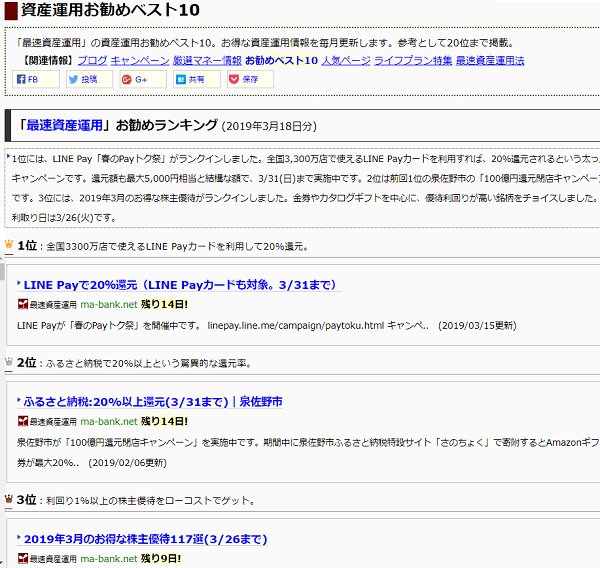The width and height of the screenshot is (600, 568).
Task: Click the 3位 ranking label
Action: [x=27, y=500]
